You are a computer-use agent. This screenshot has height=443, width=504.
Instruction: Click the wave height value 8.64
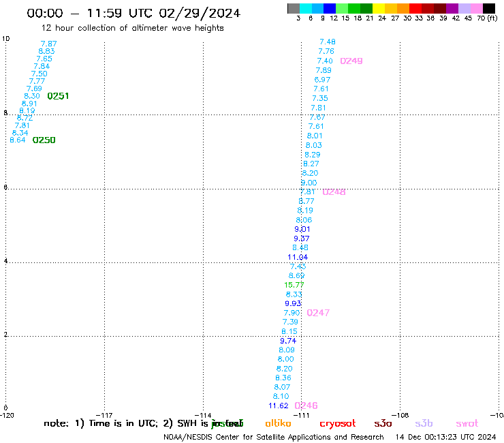pyautogui.click(x=18, y=140)
